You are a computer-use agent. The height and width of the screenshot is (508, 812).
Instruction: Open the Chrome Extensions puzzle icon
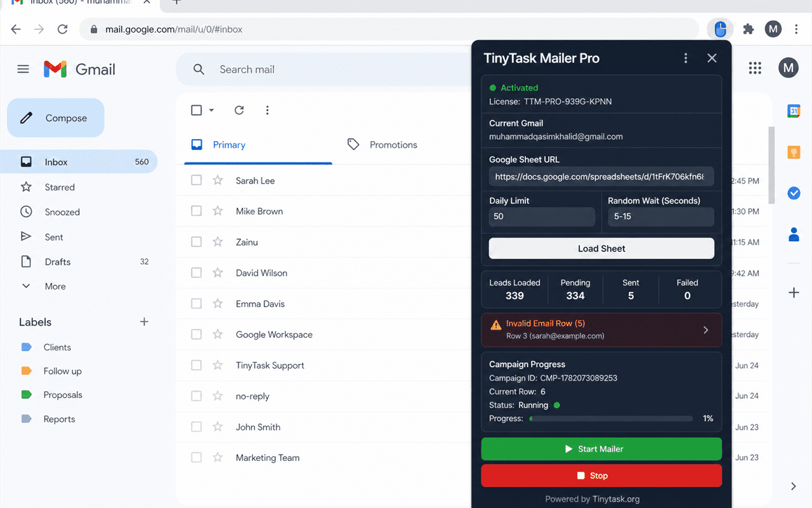tap(749, 29)
